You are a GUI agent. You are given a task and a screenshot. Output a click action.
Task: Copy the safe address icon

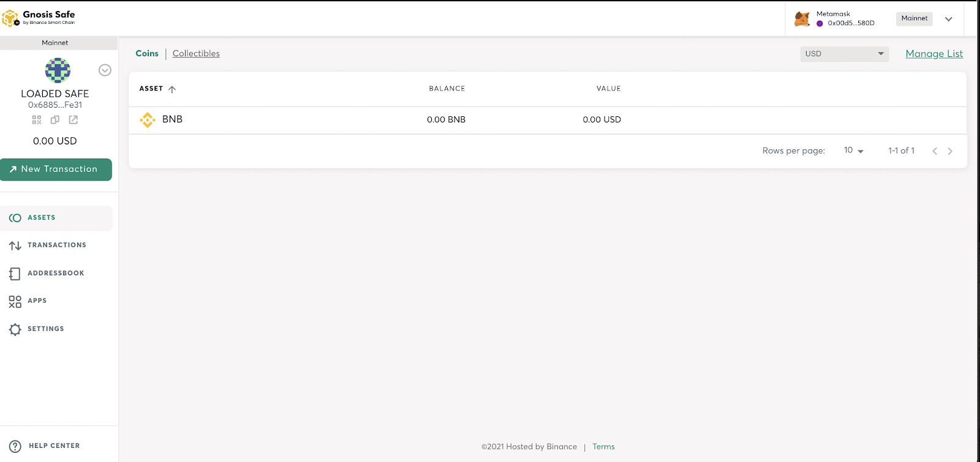(55, 120)
